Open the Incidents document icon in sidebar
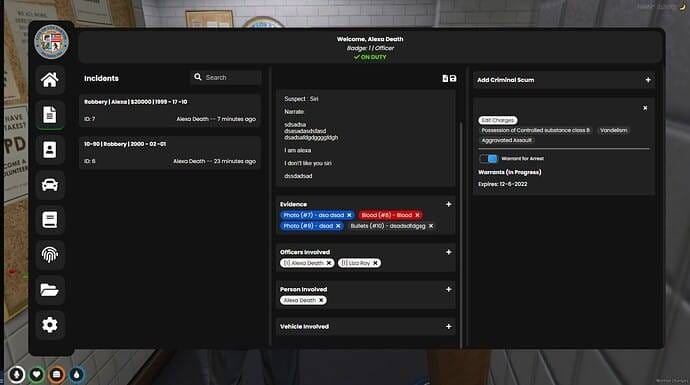This screenshot has height=385, width=690. tap(50, 115)
